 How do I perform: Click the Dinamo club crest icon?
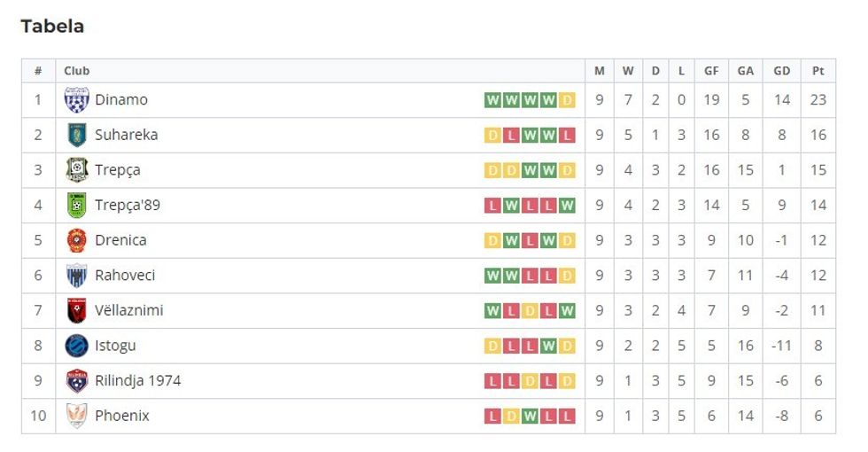(x=77, y=100)
